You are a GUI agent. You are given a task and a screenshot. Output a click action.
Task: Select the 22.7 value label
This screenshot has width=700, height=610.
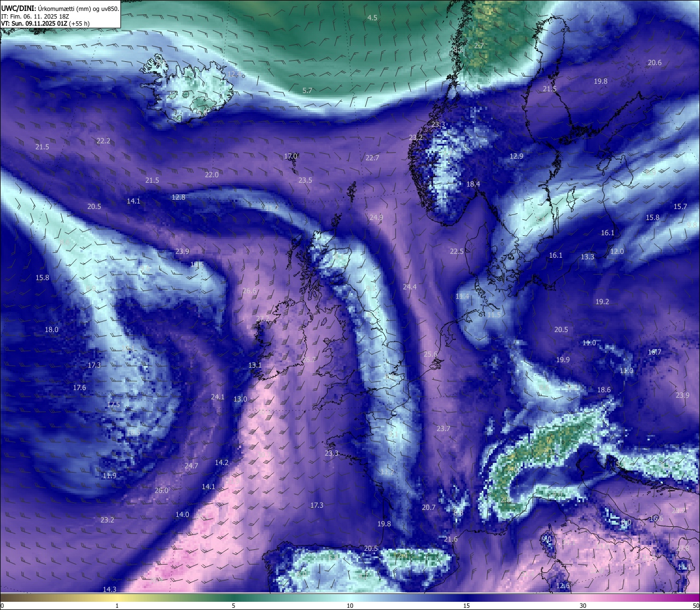pos(372,158)
